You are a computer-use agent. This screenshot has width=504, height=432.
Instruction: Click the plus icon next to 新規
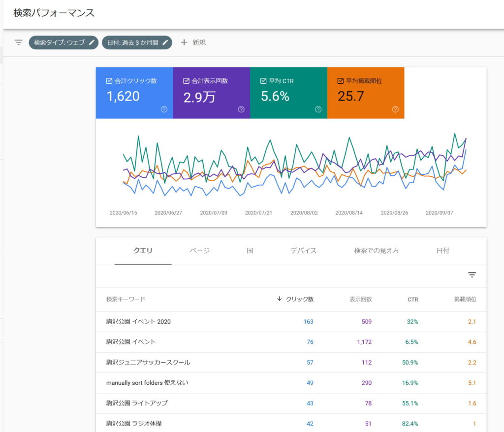184,42
